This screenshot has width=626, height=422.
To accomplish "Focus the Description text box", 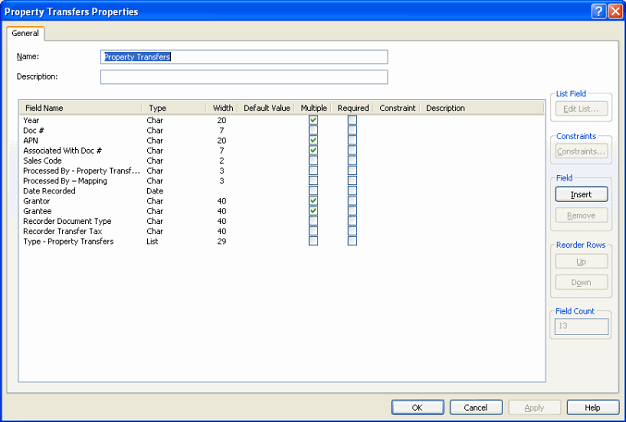I will click(244, 77).
